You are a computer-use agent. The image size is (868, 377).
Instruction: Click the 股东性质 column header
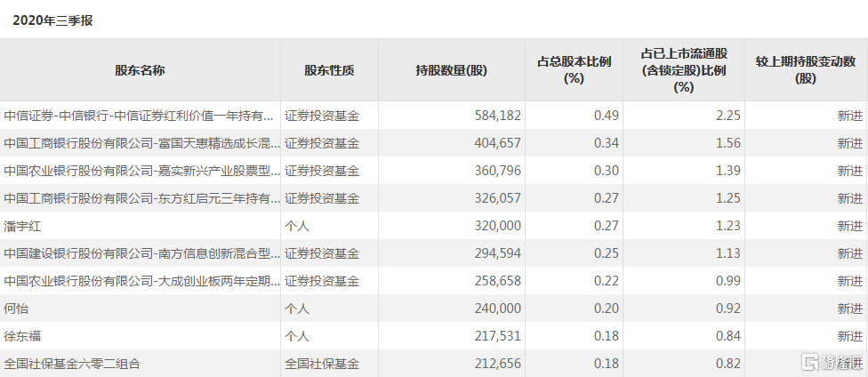click(329, 70)
